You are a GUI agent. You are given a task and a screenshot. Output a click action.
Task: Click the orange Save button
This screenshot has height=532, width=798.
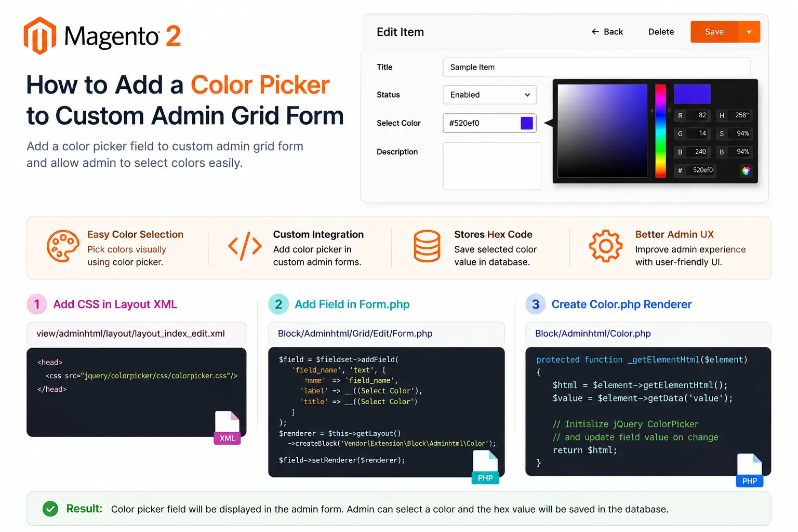714,32
